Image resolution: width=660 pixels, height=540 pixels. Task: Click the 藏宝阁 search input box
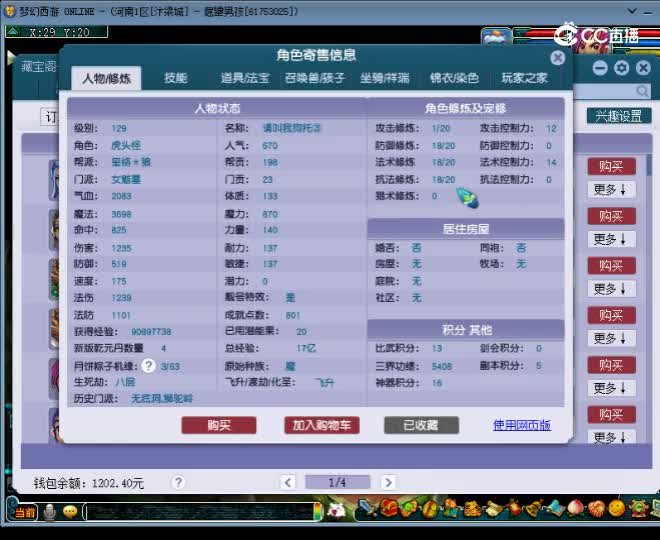[612, 91]
